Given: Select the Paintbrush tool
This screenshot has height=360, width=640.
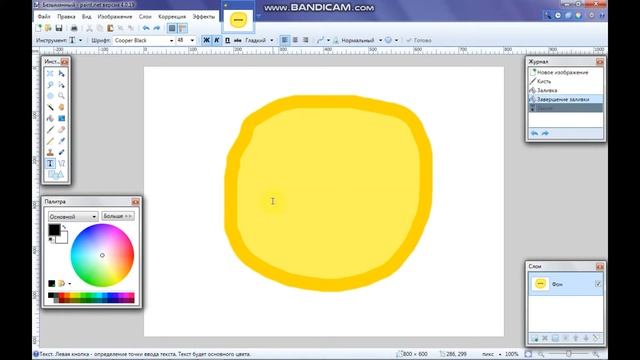Looking at the screenshot, I should point(50,130).
